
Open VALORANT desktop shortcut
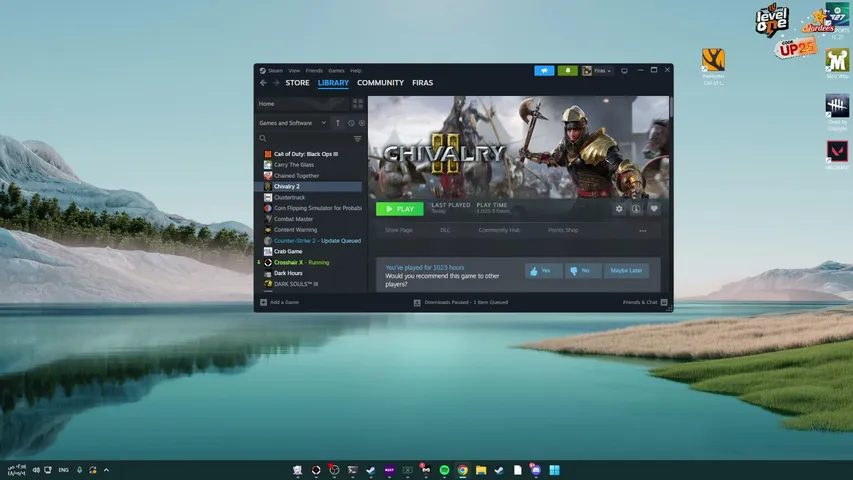837,155
